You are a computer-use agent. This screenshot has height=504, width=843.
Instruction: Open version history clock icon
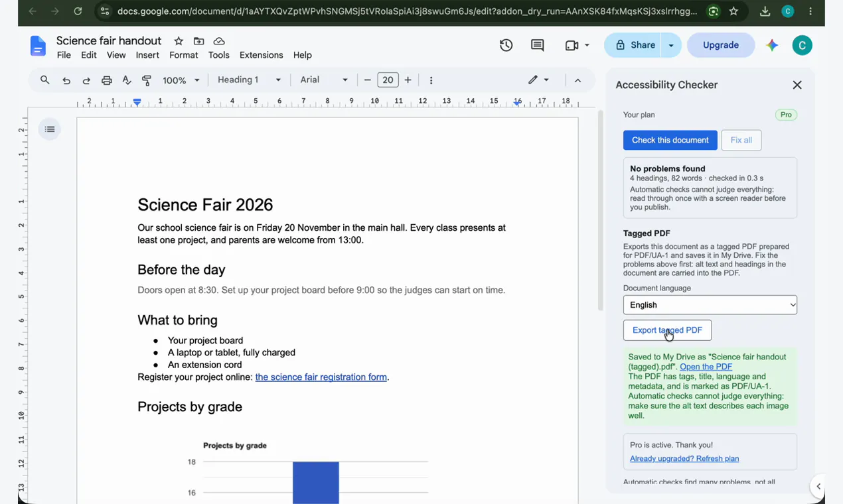point(506,45)
